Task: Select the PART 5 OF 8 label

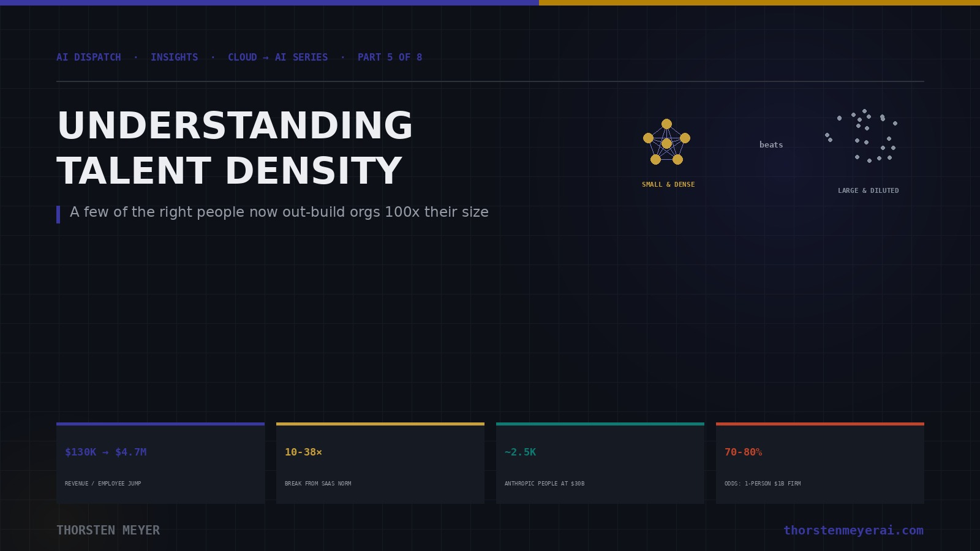Action: point(390,57)
